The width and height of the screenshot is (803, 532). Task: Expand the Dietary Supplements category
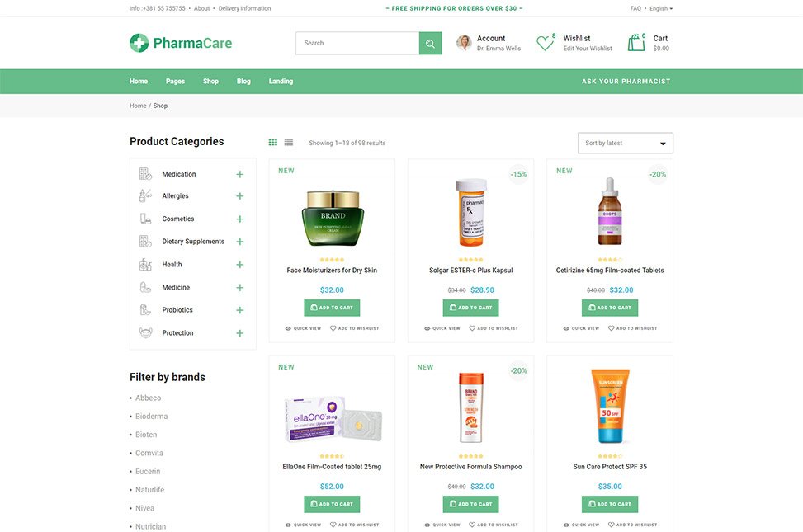(239, 242)
